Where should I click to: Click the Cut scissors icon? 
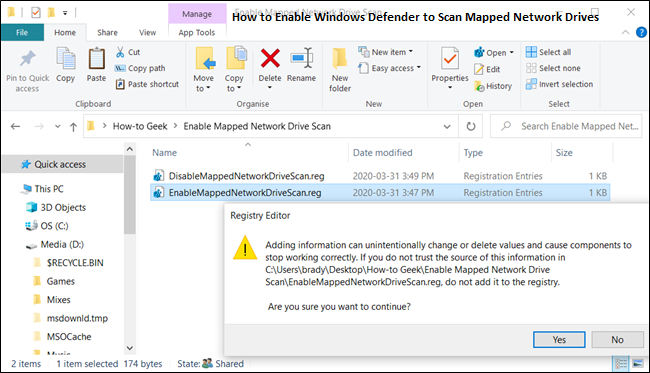click(x=120, y=52)
